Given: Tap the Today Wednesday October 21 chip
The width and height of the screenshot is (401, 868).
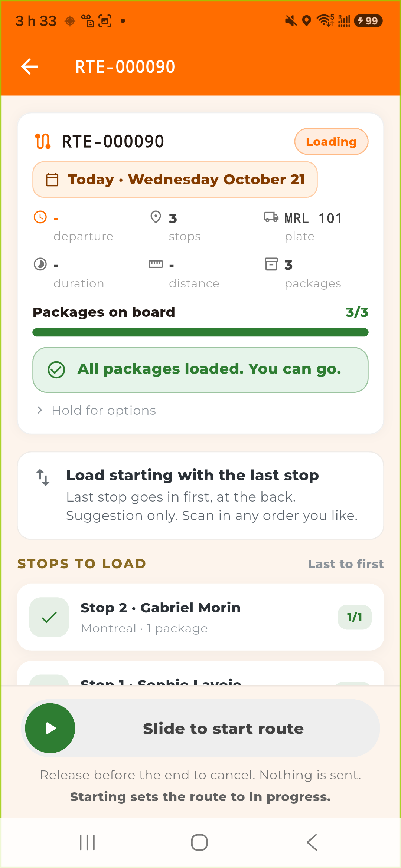Looking at the screenshot, I should click(x=175, y=180).
